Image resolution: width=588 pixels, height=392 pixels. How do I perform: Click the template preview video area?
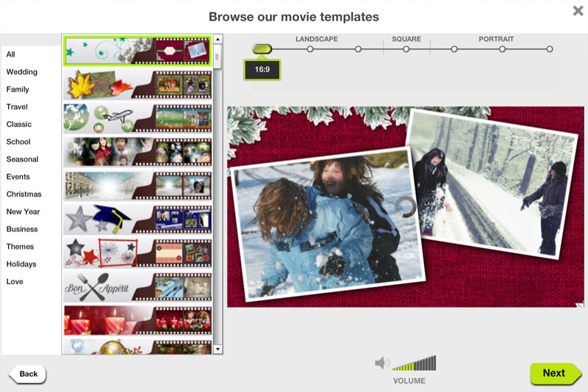coord(406,207)
